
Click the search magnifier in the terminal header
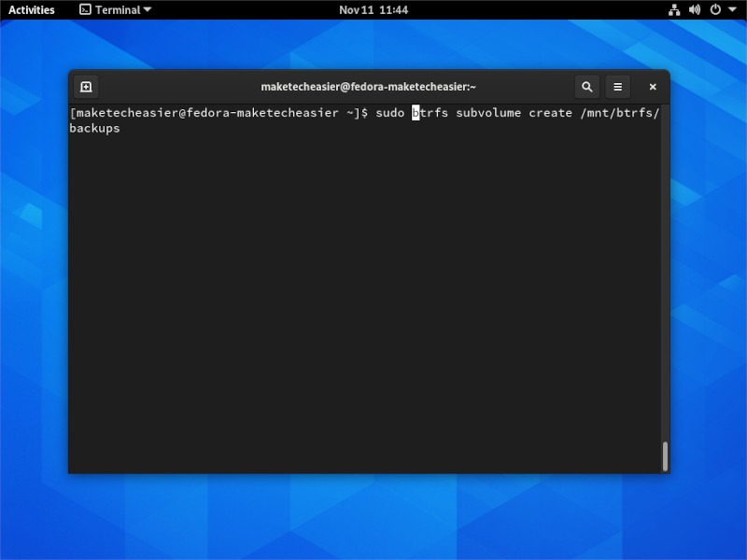(586, 86)
